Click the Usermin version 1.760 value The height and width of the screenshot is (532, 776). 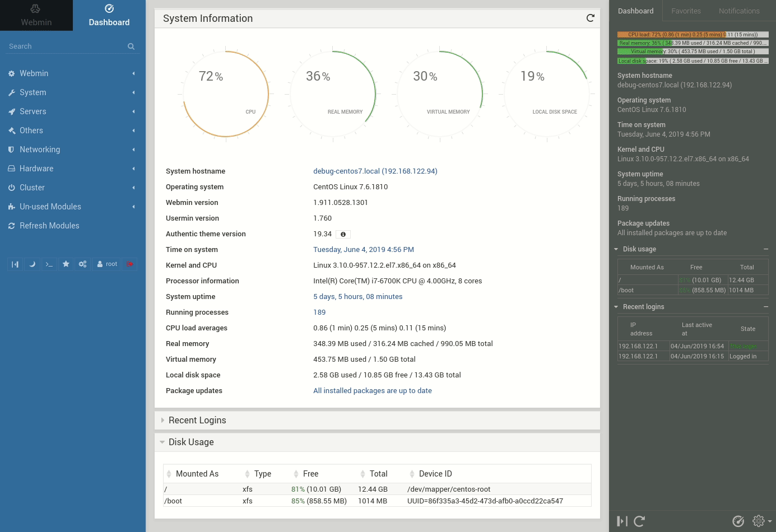click(x=323, y=218)
